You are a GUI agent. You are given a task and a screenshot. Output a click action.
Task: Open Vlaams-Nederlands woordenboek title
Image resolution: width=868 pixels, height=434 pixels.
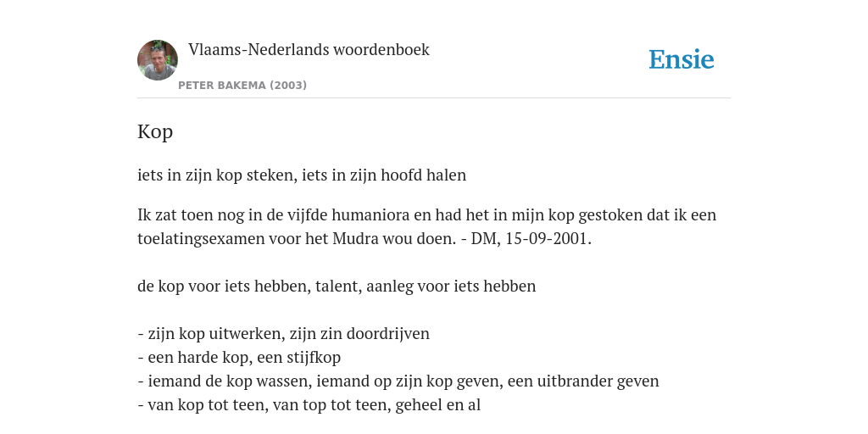[x=309, y=50]
